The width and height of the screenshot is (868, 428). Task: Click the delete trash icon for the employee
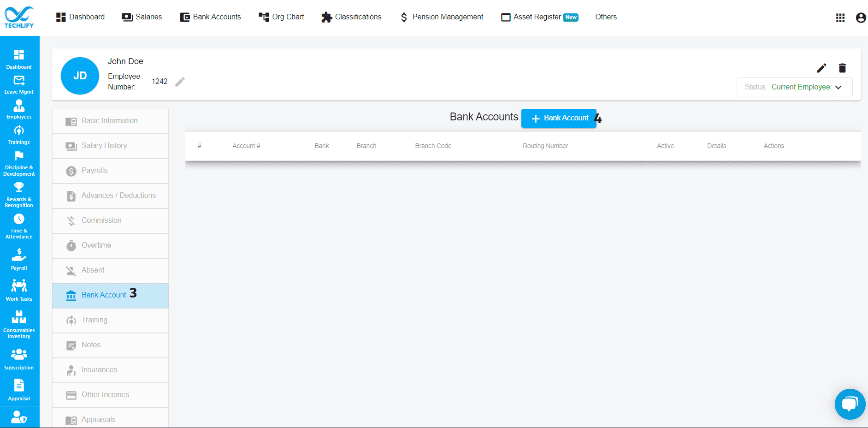click(842, 68)
